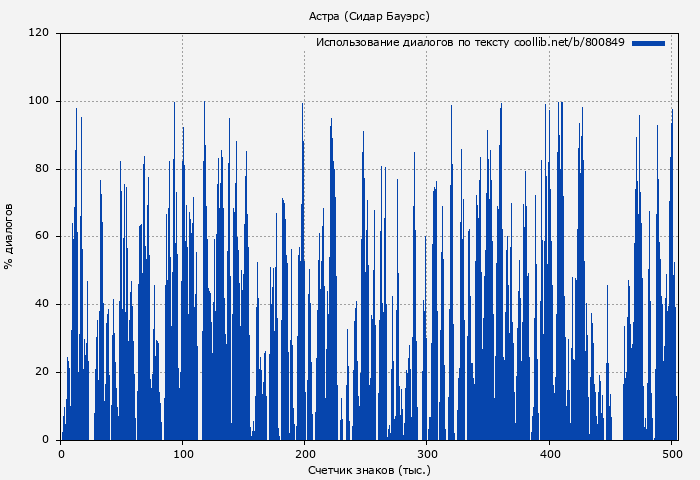700x480 pixels.
Task: Click the x-axis label Счетчик знаков (тыс.)
Action: point(369,470)
